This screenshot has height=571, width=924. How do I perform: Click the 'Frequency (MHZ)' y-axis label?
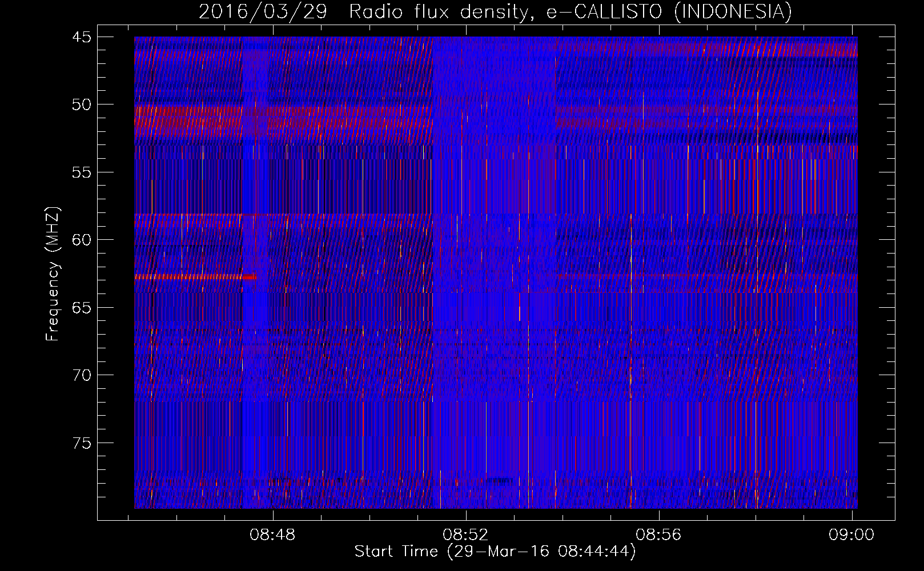(53, 274)
